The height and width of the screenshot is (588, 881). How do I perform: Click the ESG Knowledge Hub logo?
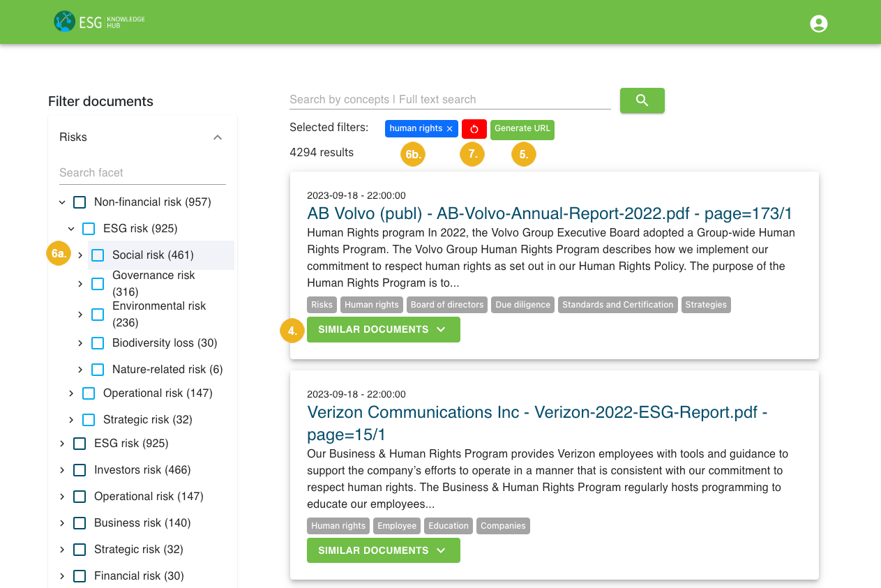pos(98,22)
